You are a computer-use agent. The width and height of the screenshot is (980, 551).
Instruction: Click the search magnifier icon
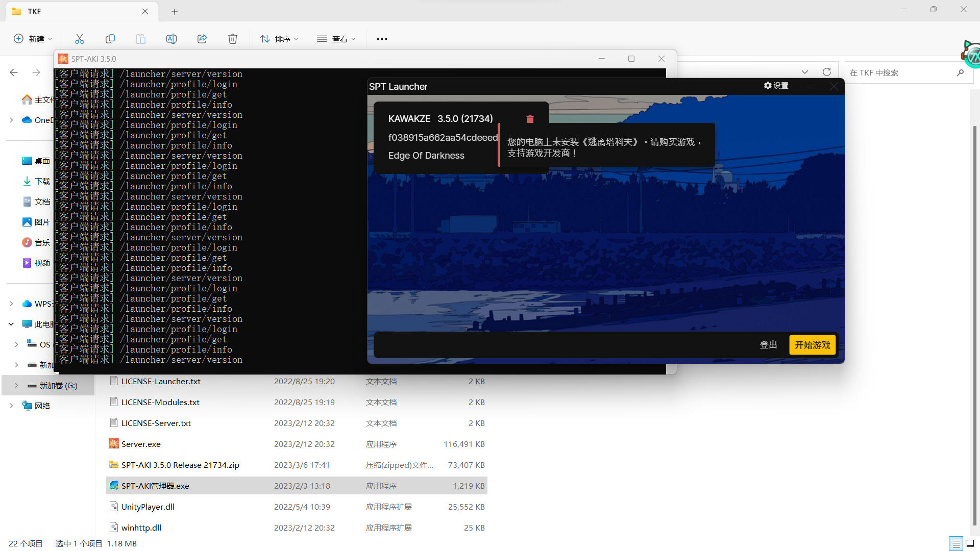coord(960,72)
